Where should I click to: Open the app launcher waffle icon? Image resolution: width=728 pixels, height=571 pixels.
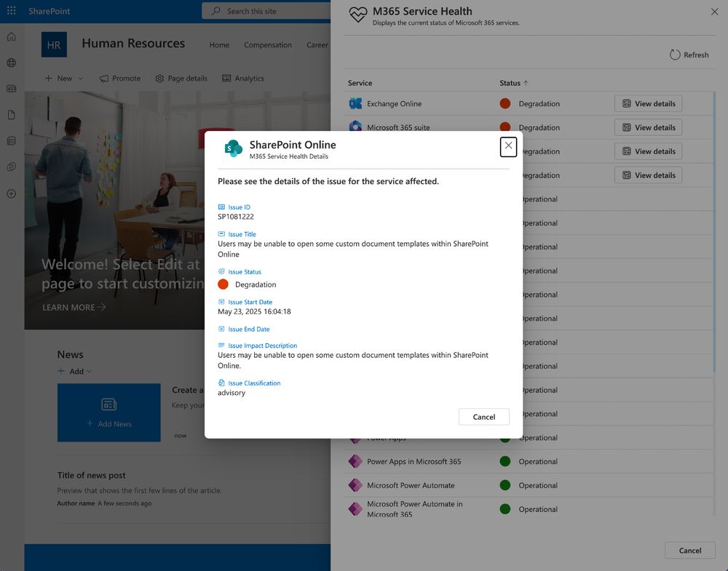click(11, 10)
